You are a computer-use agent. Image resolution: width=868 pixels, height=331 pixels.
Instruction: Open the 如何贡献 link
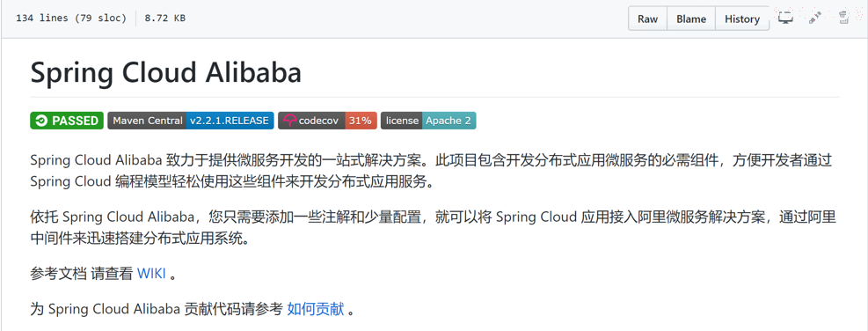(316, 309)
